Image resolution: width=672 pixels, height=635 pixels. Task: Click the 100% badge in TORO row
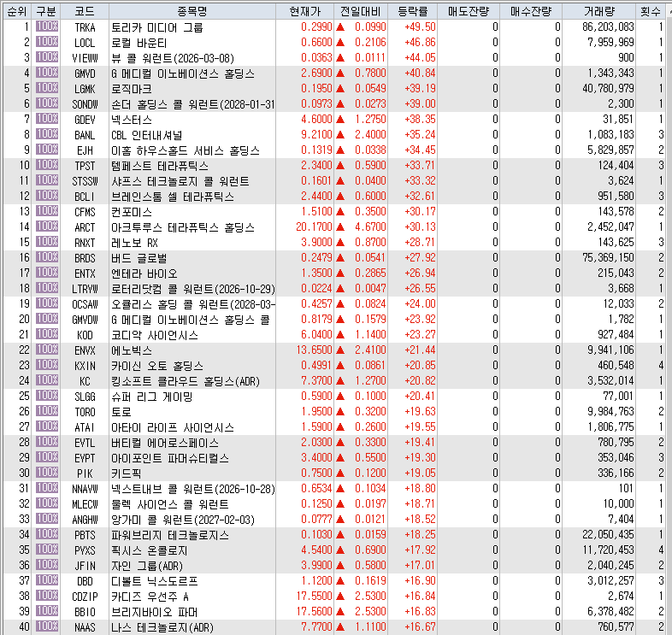point(47,411)
